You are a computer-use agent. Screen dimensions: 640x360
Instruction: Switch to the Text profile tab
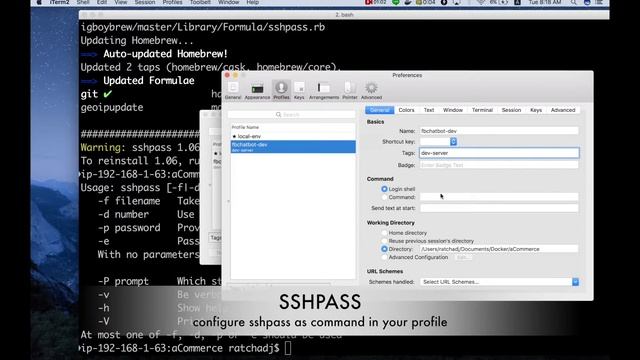click(x=429, y=110)
